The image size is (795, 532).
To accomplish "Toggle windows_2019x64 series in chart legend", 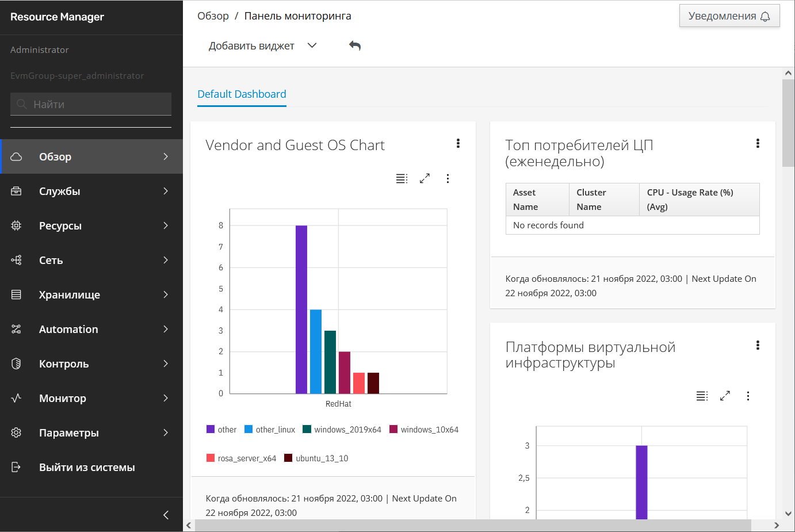I will pyautogui.click(x=342, y=430).
